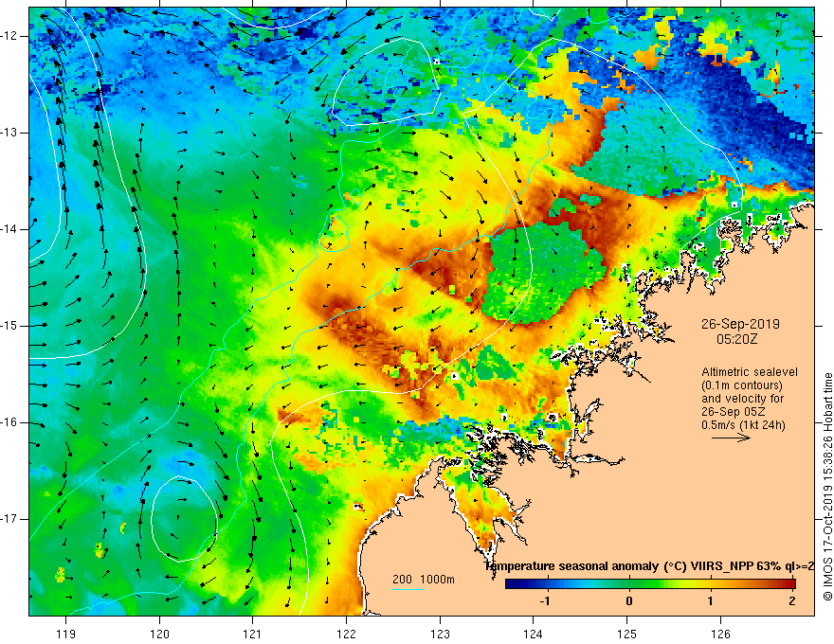This screenshot has width=834, height=644.
Task: Click the IMOS copyright timestamp text
Action: 827,487
